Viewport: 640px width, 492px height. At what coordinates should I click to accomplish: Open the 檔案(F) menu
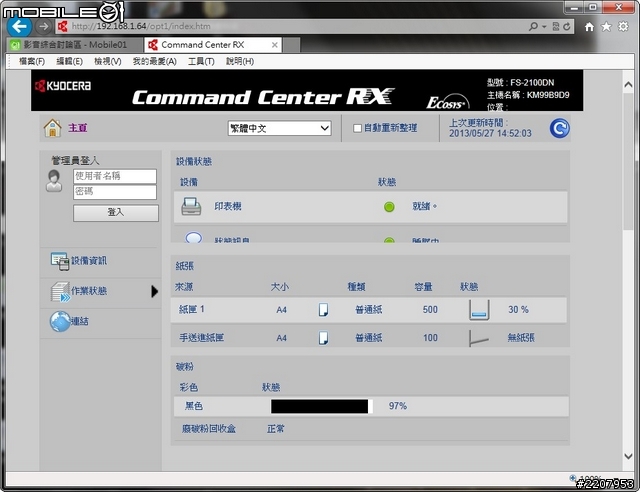tap(32, 61)
